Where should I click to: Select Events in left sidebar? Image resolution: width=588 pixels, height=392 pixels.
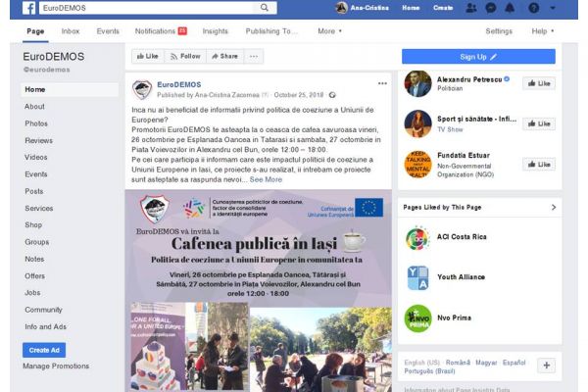36,174
